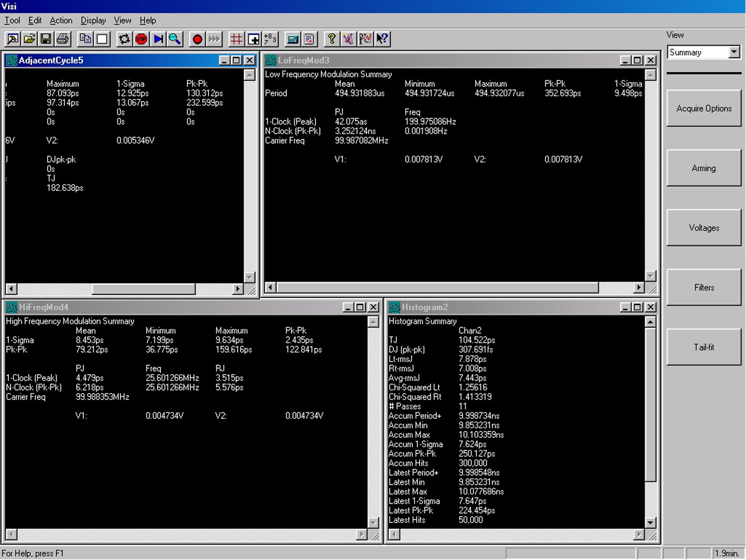
Task: Click the scattered numbers icon
Action: [x=270, y=39]
